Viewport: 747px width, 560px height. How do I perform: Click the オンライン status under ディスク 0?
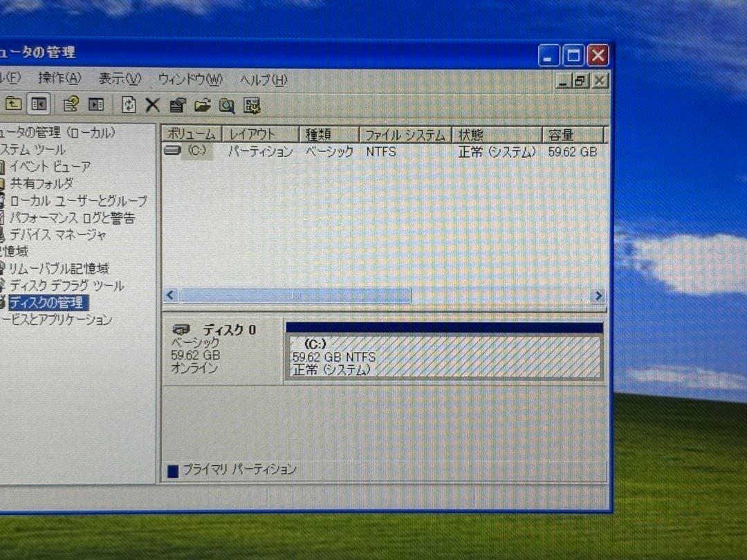point(194,368)
